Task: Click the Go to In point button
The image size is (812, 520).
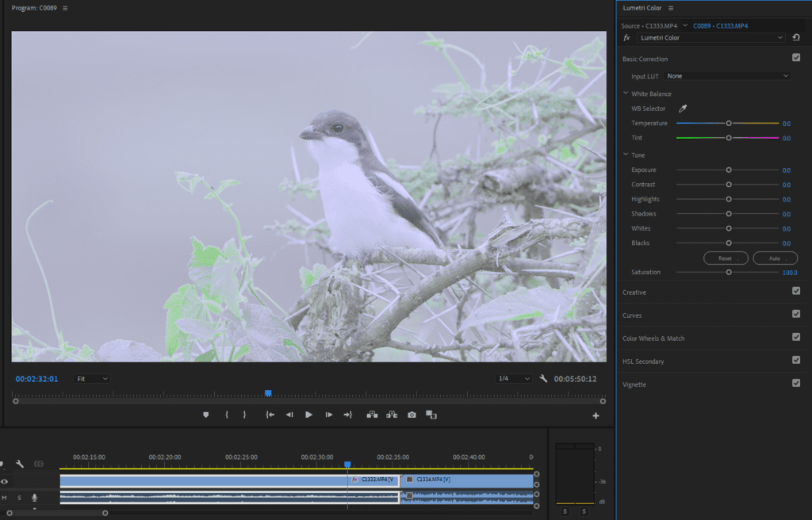Action: pyautogui.click(x=270, y=415)
